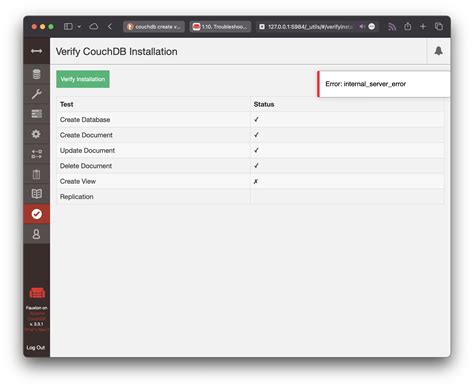
Task: Click the Log Out link
Action: pos(36,347)
